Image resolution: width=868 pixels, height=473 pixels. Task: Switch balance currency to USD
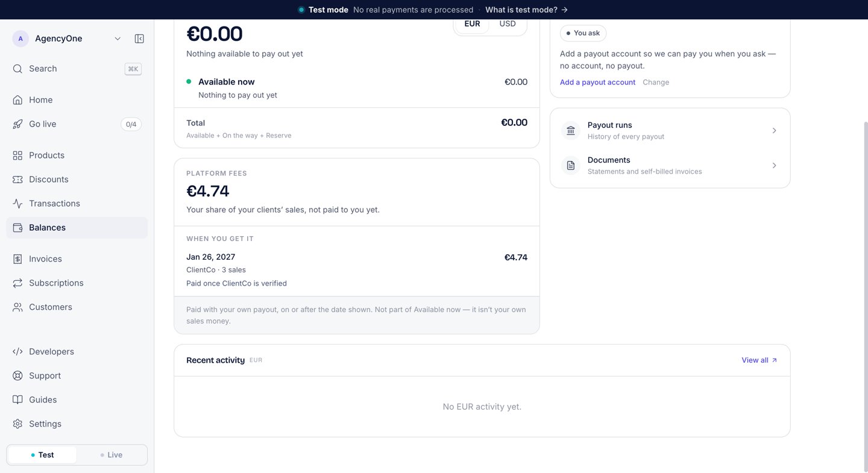508,24
